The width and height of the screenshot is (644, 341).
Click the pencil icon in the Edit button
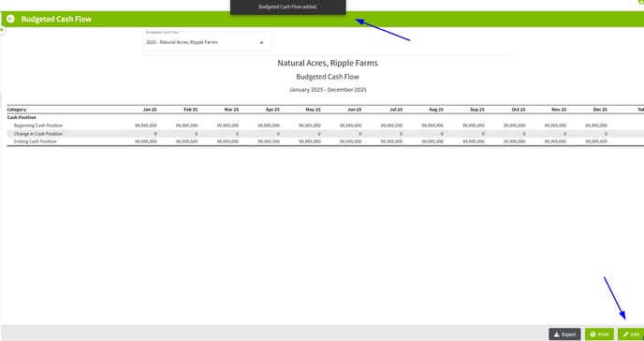[x=625, y=334]
